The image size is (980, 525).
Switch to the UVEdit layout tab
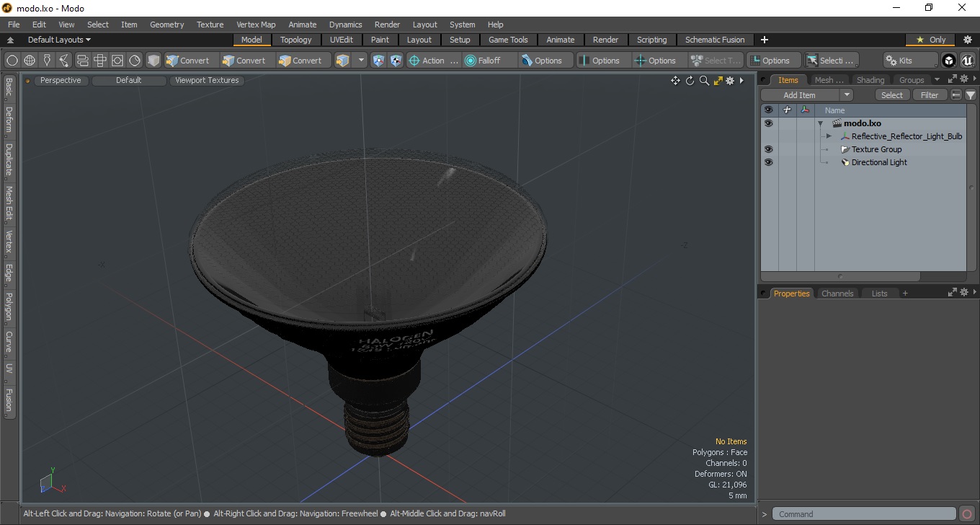point(342,40)
